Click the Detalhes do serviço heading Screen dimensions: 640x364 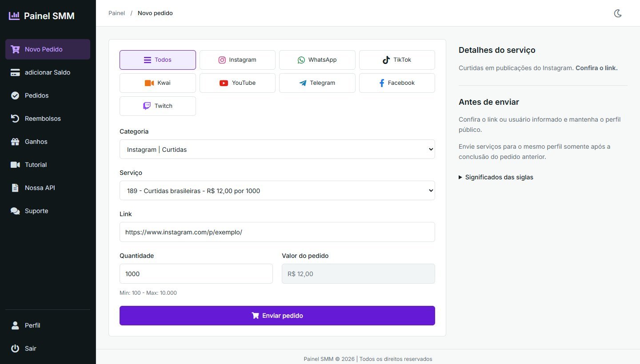click(497, 50)
